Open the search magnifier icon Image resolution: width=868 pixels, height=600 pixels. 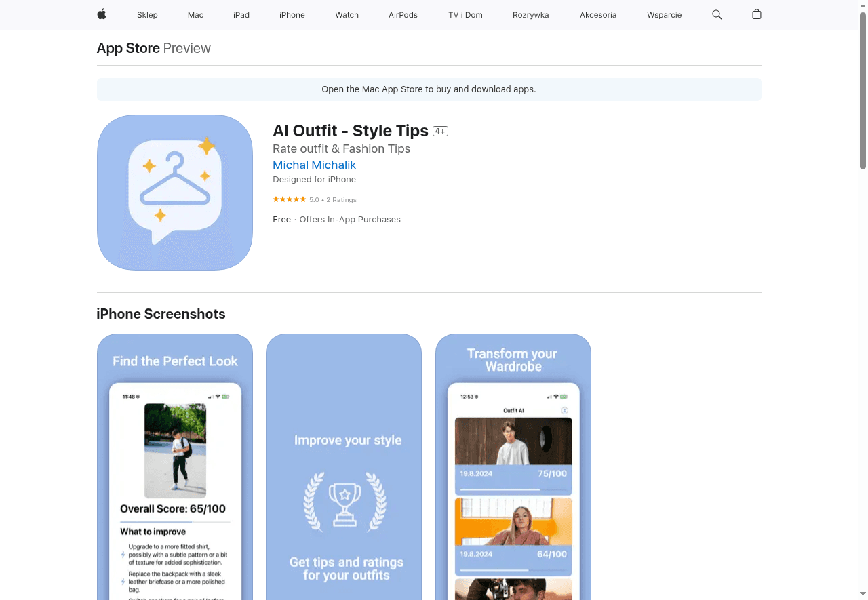(717, 14)
